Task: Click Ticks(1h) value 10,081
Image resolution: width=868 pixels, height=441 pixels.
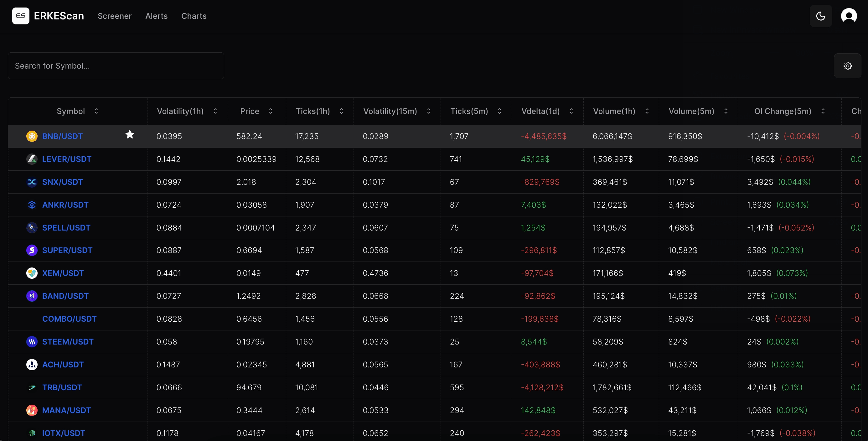Action: click(x=307, y=387)
